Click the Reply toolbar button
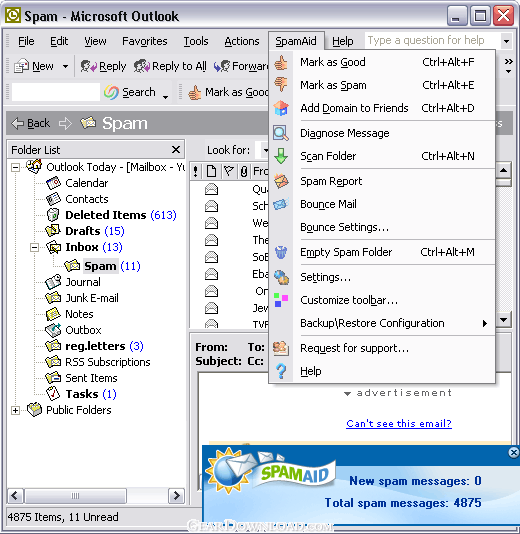 point(103,66)
